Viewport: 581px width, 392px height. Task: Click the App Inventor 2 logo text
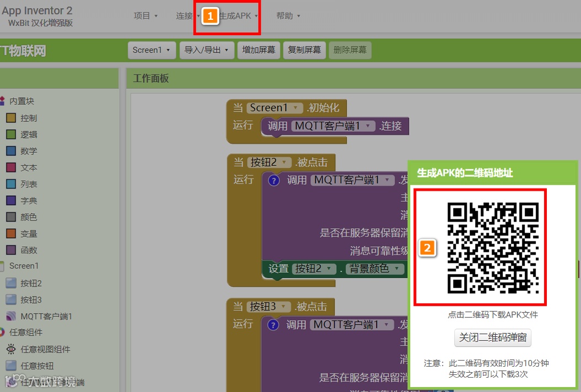[x=37, y=10]
